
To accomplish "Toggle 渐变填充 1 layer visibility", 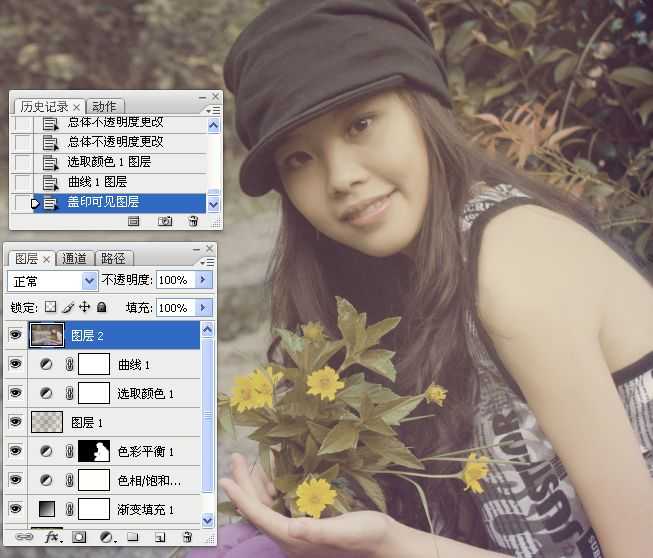I will pos(15,508).
